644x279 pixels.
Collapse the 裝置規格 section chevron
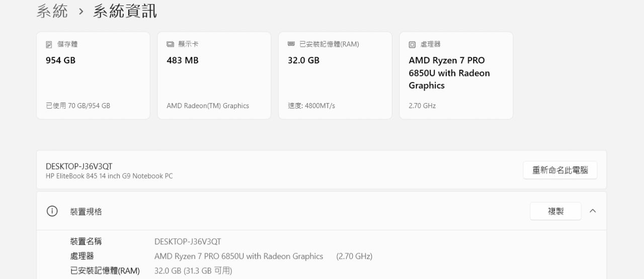point(593,211)
